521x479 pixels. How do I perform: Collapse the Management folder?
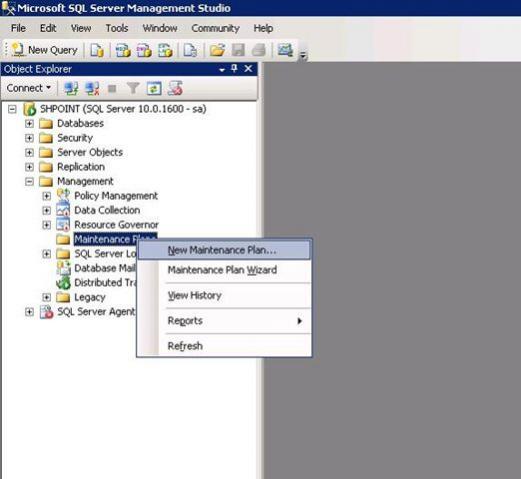[29, 181]
